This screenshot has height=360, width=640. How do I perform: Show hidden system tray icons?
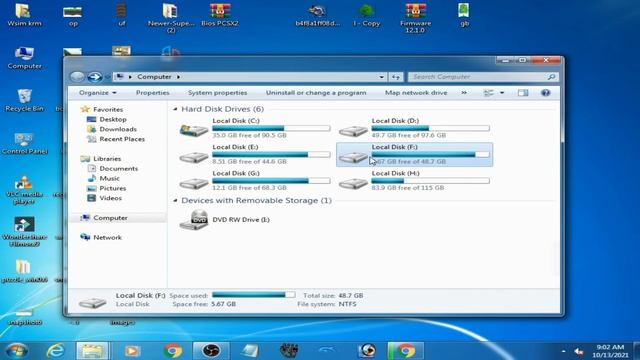563,351
